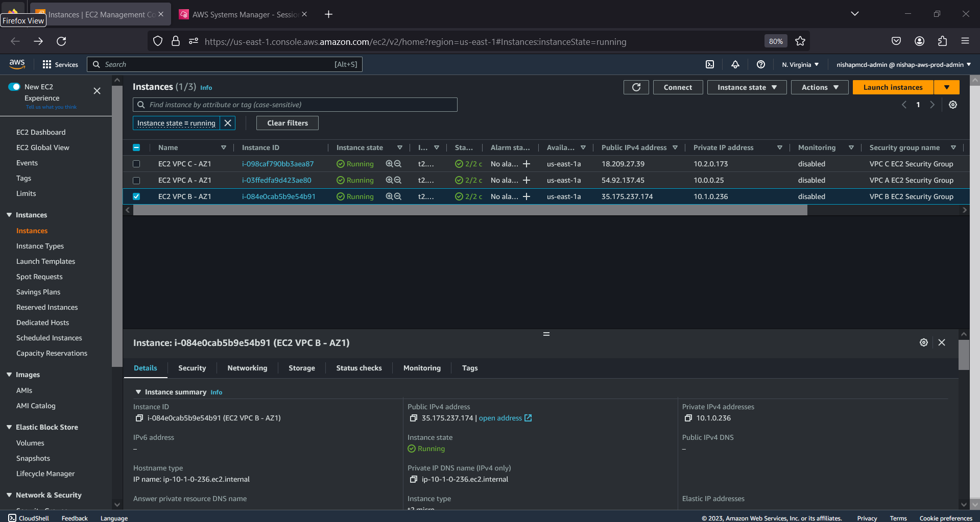
Task: Switch to the Networking tab
Action: click(247, 368)
